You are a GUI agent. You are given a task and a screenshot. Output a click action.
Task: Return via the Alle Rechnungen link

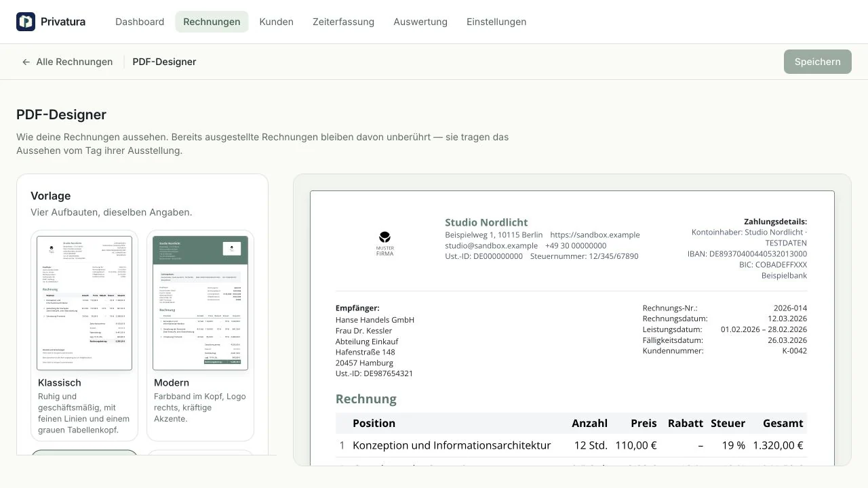tap(67, 62)
